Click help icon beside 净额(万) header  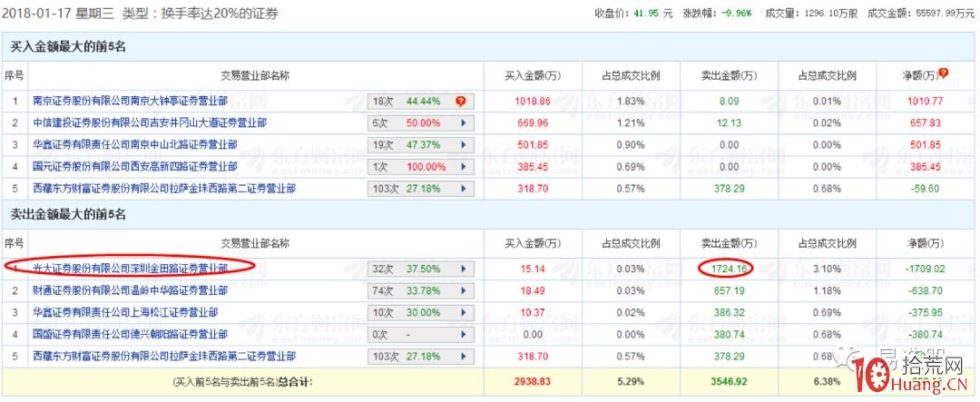[x=943, y=74]
